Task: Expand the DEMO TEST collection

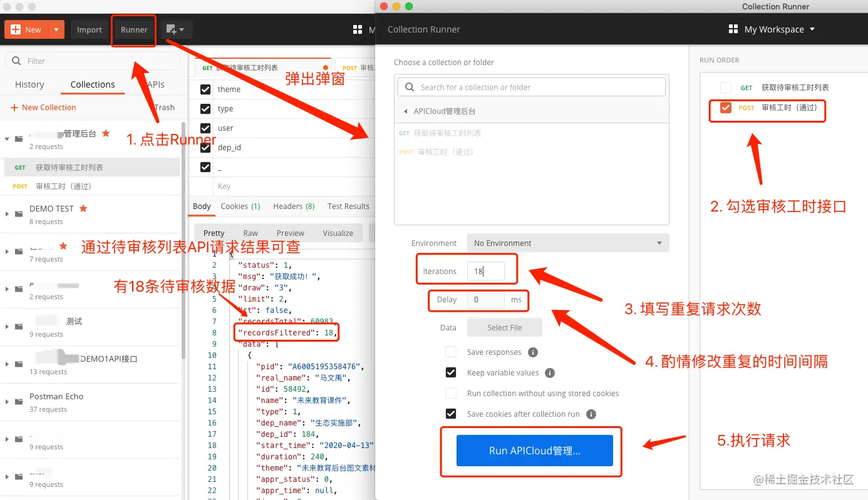Action: pyautogui.click(x=7, y=214)
